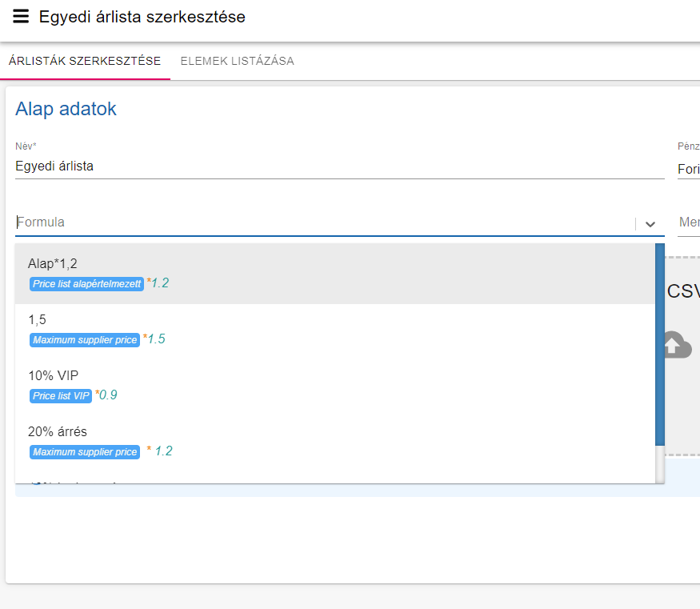Click the partially visible 'Mer' field
700x609 pixels.
tap(689, 222)
